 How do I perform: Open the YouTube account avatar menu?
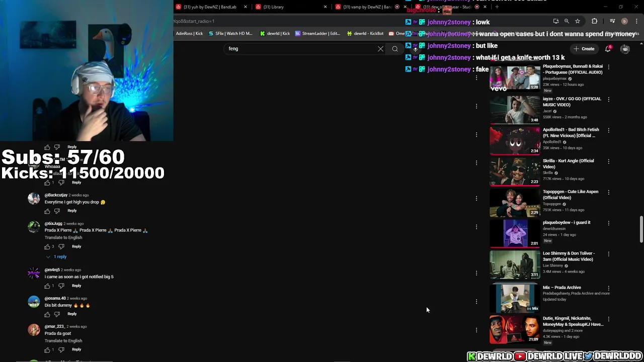click(x=625, y=49)
